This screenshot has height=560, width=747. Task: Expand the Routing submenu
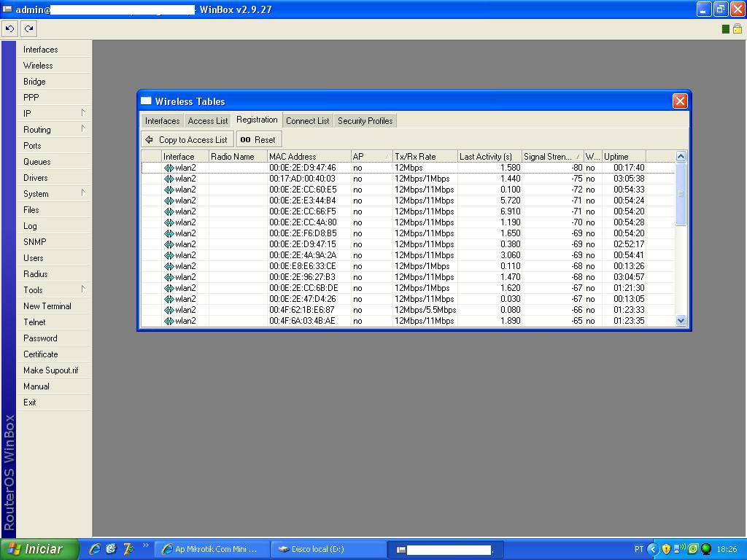pos(83,129)
